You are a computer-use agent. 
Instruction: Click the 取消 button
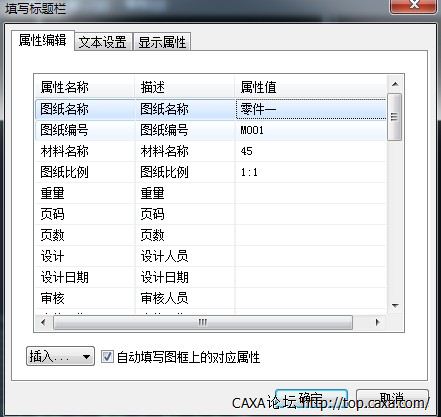click(x=392, y=398)
